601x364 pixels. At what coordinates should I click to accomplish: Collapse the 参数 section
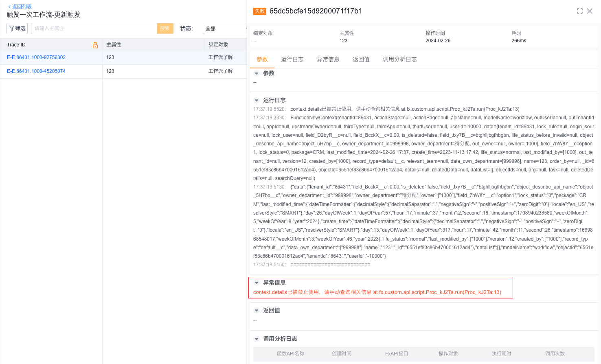click(x=257, y=74)
